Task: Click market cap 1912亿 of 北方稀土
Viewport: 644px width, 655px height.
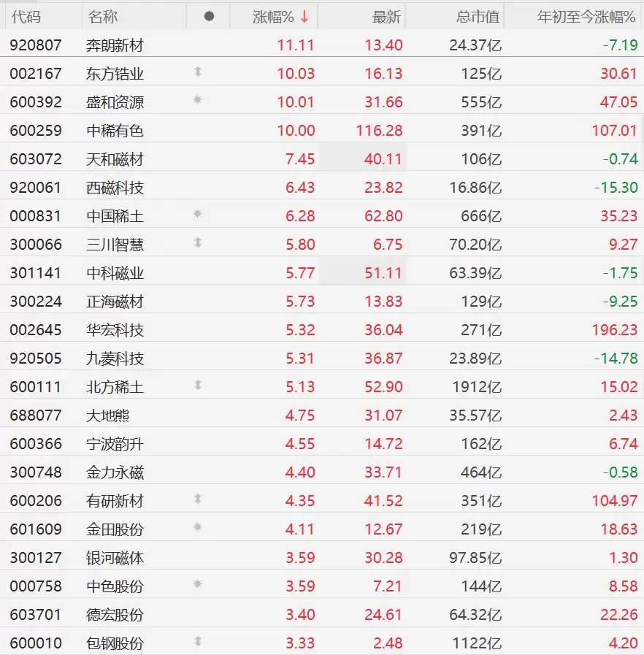Action: coord(477,387)
